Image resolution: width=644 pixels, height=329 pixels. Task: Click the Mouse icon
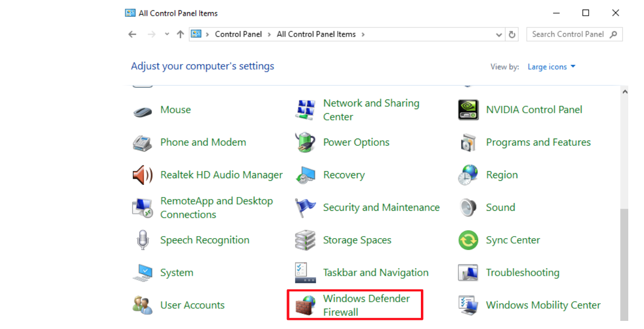[x=142, y=111]
